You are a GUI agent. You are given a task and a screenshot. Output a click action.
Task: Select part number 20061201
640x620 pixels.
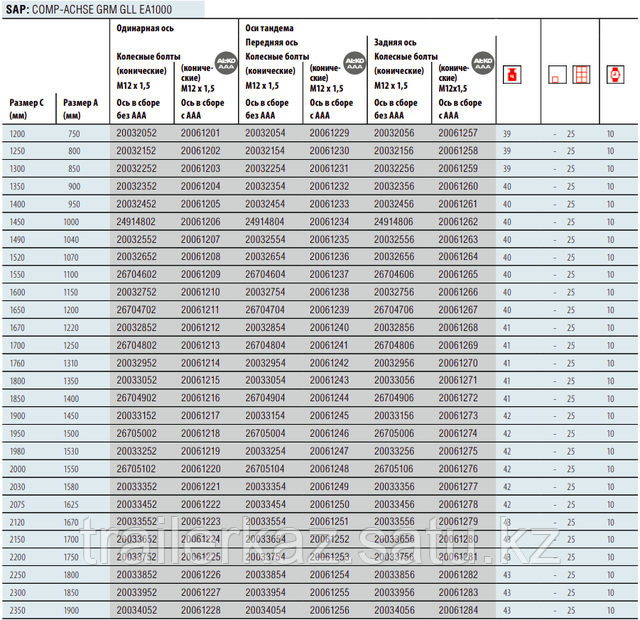pos(200,133)
